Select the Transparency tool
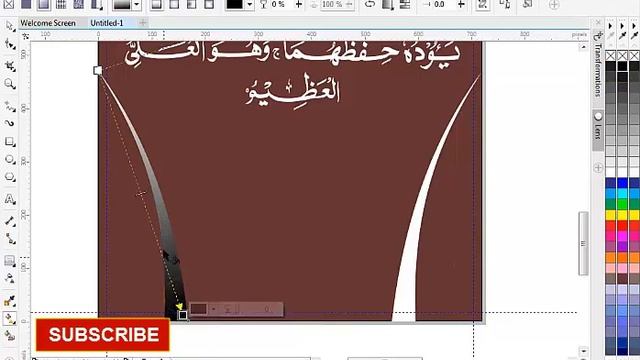640x360 pixels. pos(10,278)
